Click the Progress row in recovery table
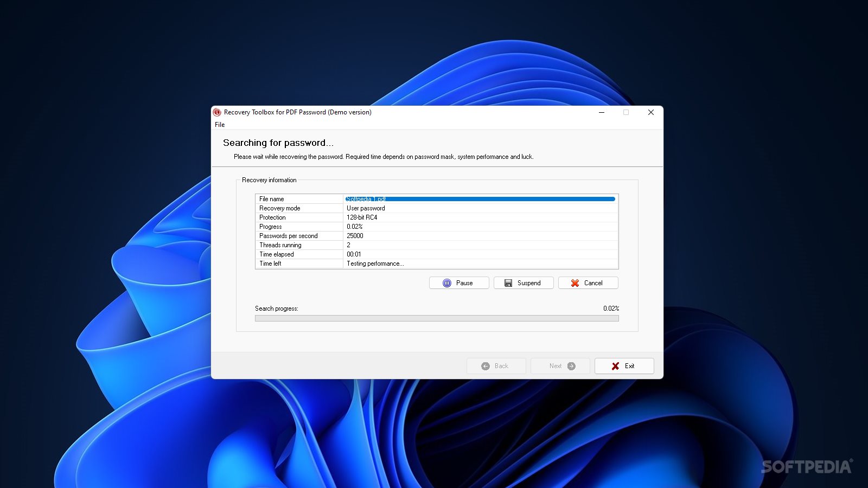 [x=436, y=227]
